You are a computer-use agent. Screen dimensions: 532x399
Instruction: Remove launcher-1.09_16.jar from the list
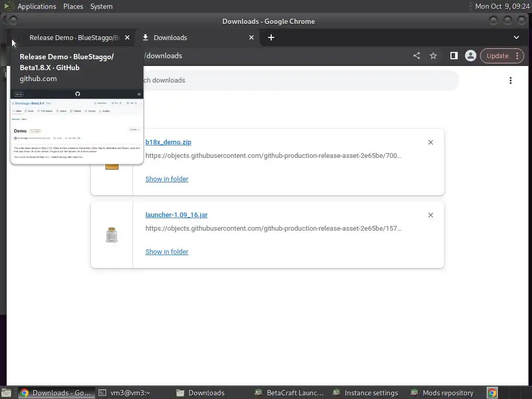(431, 215)
